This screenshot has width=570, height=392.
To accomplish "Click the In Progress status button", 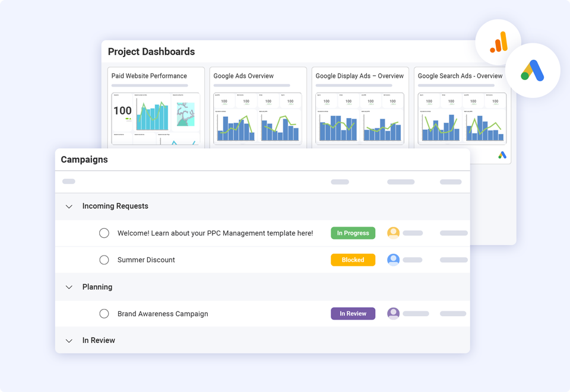I will point(353,233).
